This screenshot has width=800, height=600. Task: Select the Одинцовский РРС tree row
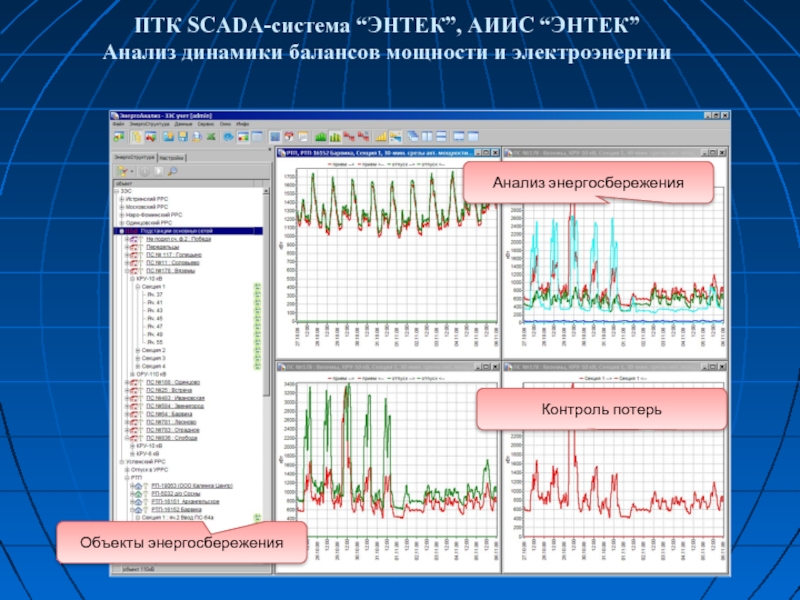point(149,223)
